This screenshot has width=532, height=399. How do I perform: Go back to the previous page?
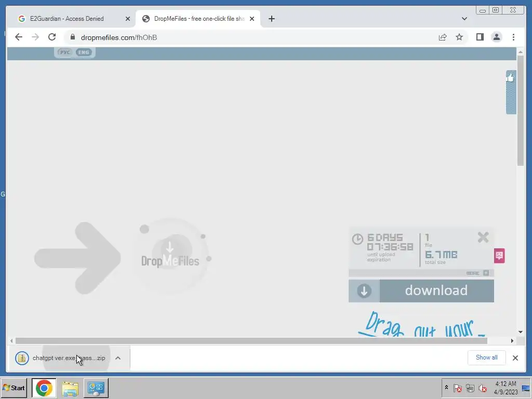pyautogui.click(x=19, y=37)
